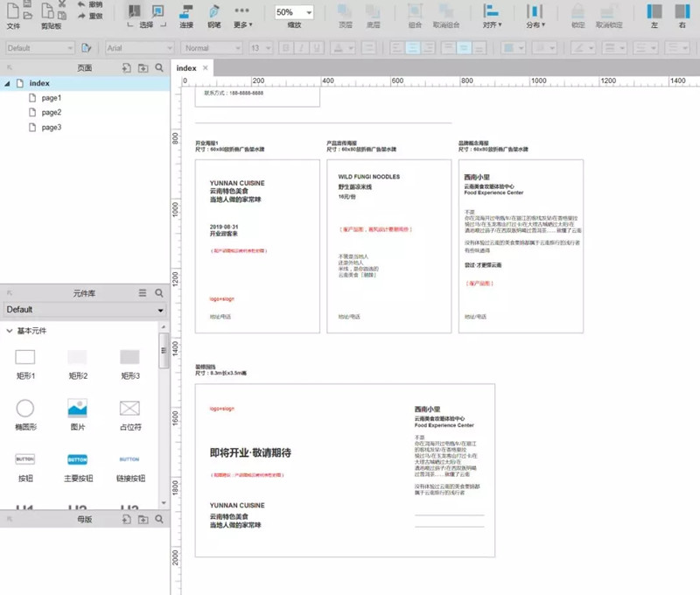The width and height of the screenshot is (700, 595).
Task: Open page2 in the pages tree
Action: click(x=51, y=113)
